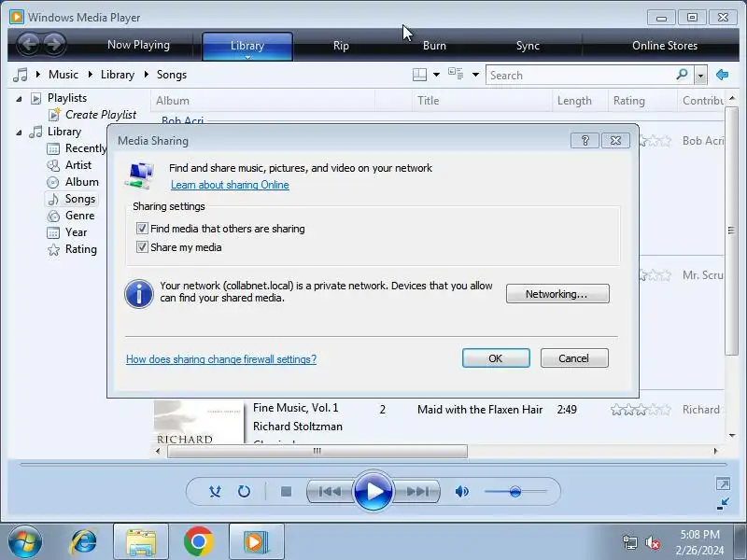Click the seek bar
The image size is (747, 560).
[373, 464]
